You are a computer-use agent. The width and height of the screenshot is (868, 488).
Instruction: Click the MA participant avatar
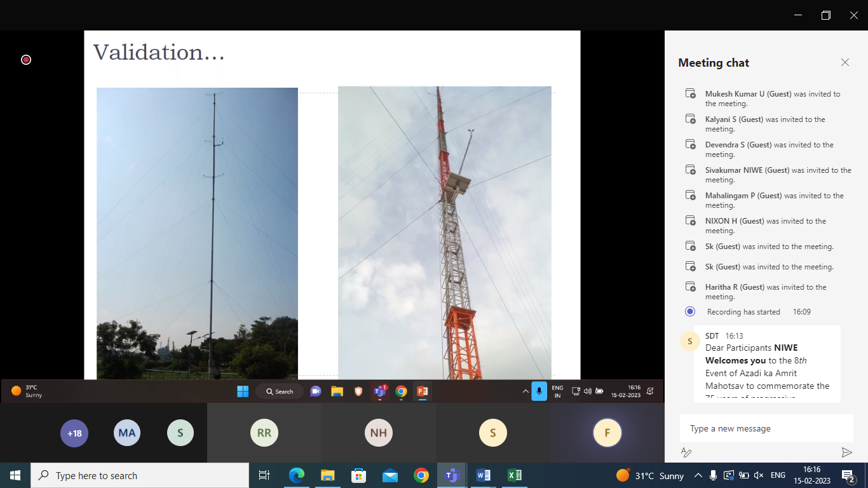pos(127,433)
